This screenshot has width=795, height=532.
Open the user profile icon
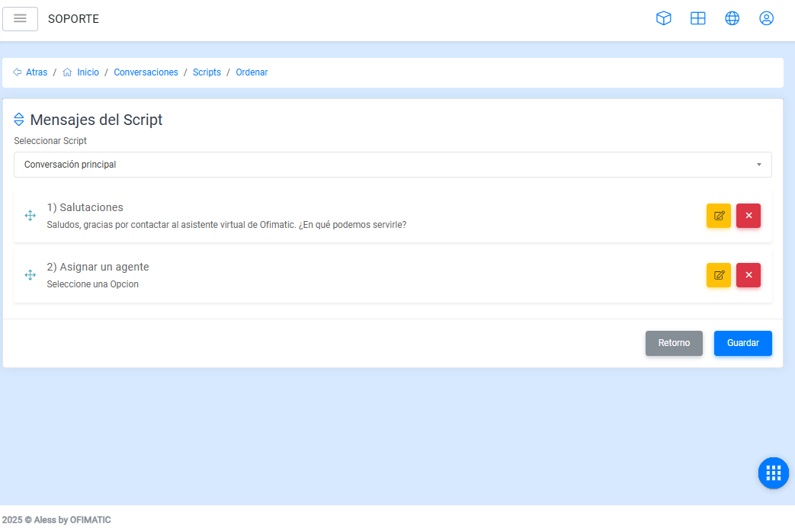click(767, 19)
